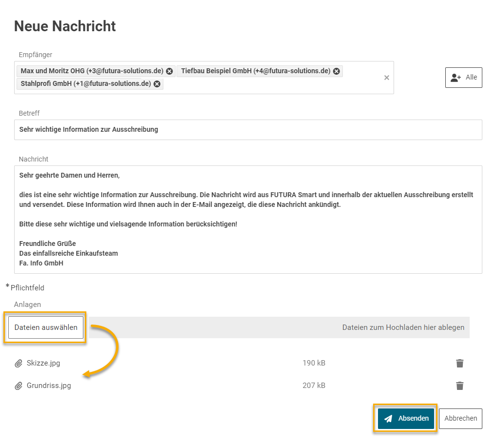Send the message with Absenden

[x=406, y=418]
